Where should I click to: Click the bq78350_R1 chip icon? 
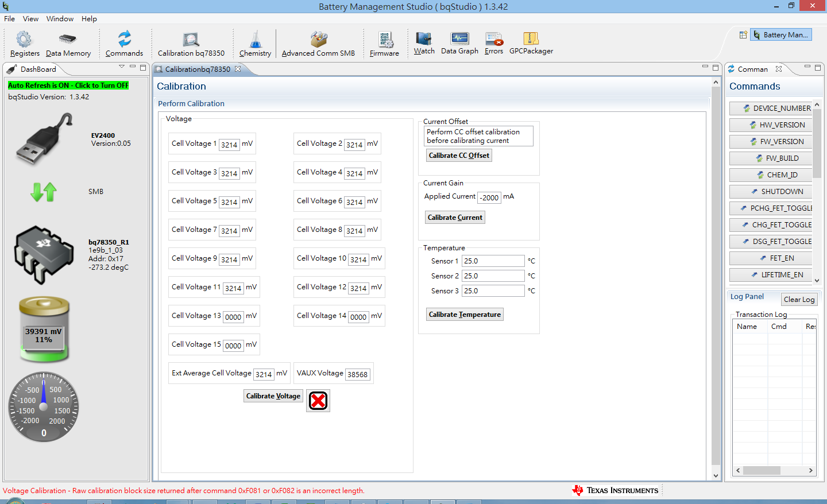pos(44,255)
